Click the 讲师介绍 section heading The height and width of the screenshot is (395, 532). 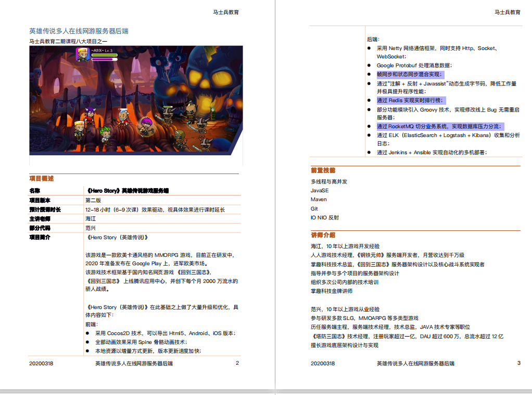(x=323, y=234)
